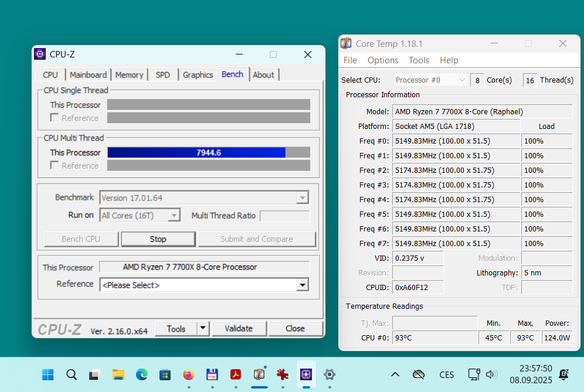
Task: Open the blue floppy-disk app in the taskbar
Action: pos(212,374)
